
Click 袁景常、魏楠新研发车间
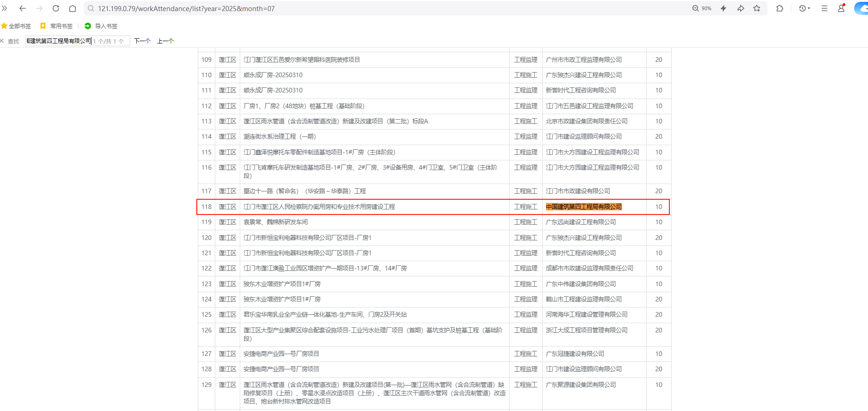pyautogui.click(x=275, y=222)
